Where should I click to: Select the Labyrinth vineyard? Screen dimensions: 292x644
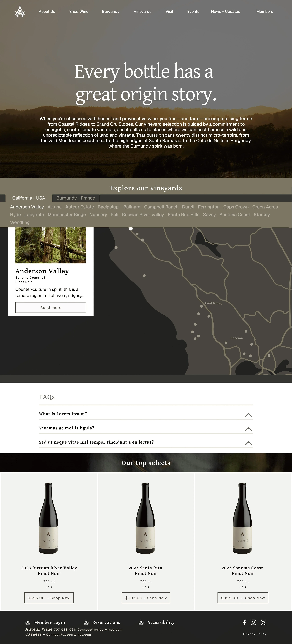[34, 215]
